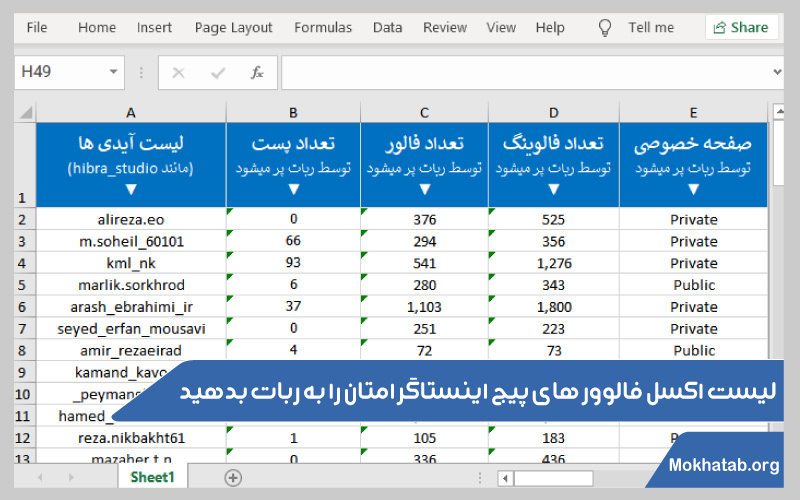Click the Enter checkmark formula icon
Screen dimensions: 800x500
[x=218, y=72]
